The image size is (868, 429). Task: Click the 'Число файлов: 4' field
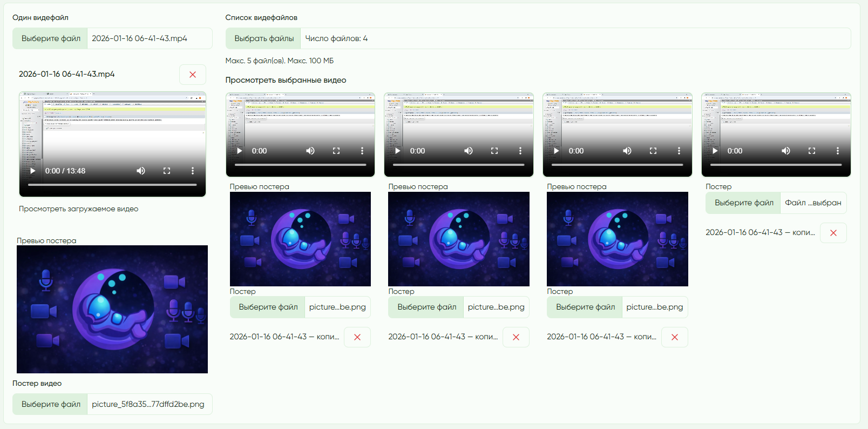(575, 38)
